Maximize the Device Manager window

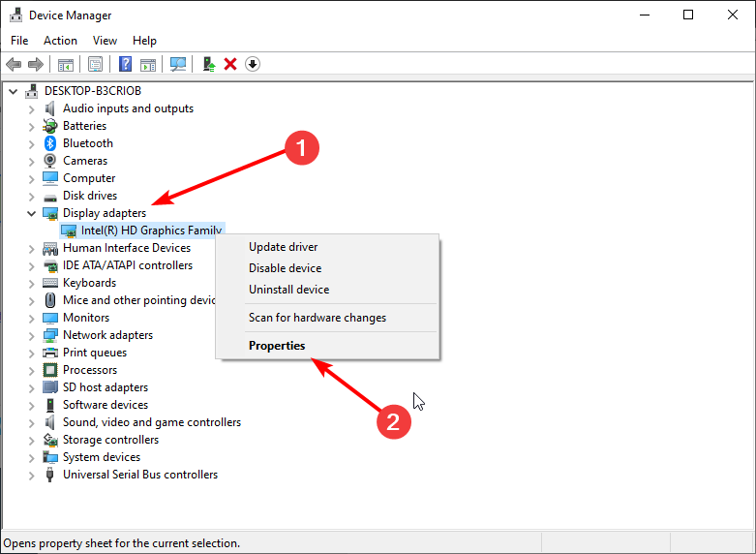pyautogui.click(x=688, y=15)
